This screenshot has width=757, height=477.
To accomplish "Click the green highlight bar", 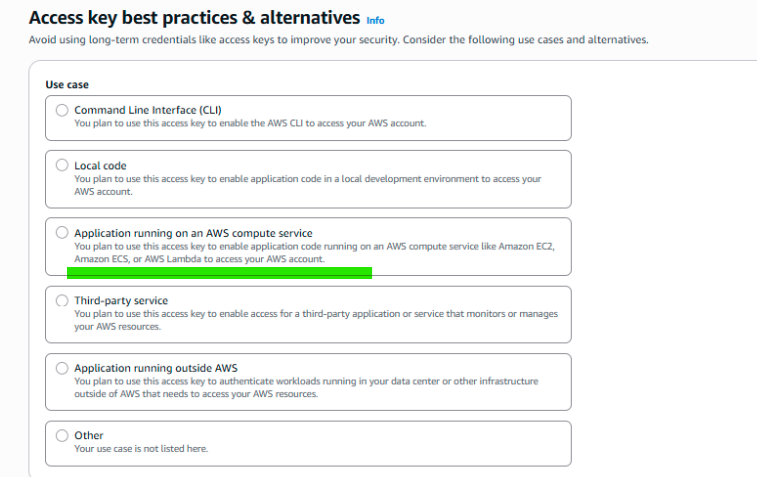I will 219,272.
